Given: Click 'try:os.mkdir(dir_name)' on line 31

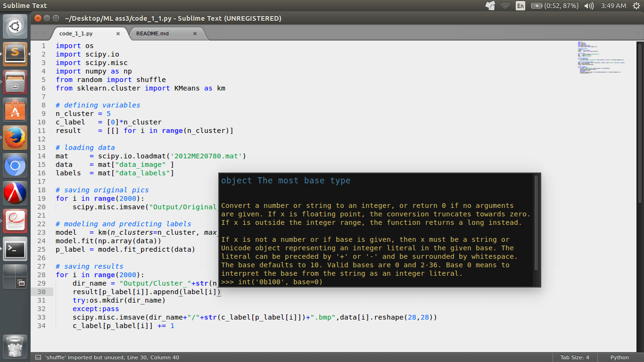Looking at the screenshot, I should 119,300.
